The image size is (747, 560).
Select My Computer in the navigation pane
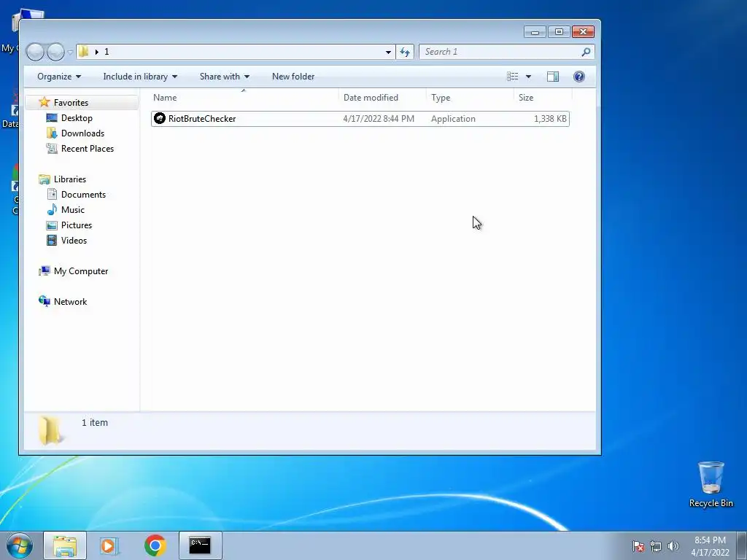point(81,271)
